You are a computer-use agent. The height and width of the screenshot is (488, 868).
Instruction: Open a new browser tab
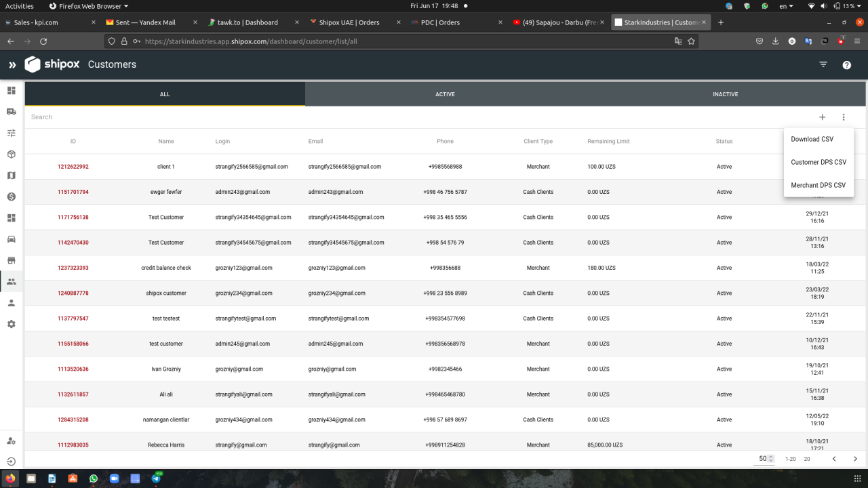(x=721, y=22)
